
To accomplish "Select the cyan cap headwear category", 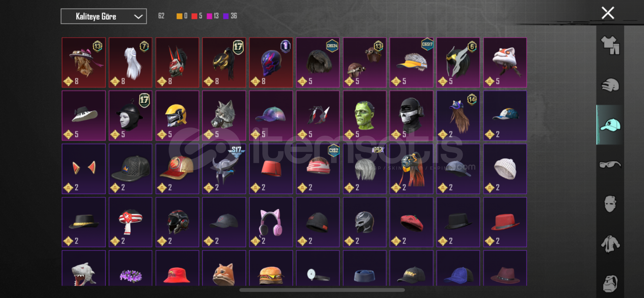I will coord(610,125).
